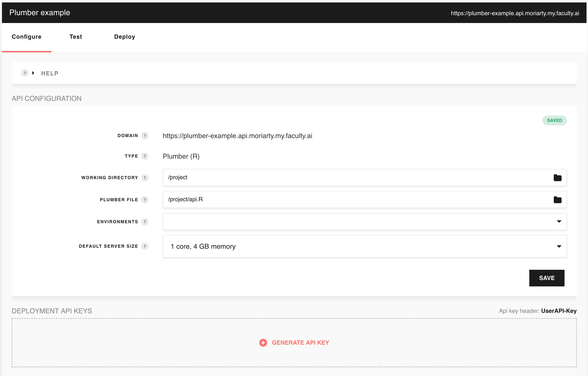Click the help icon next to Type
588x376 pixels.
click(x=145, y=156)
